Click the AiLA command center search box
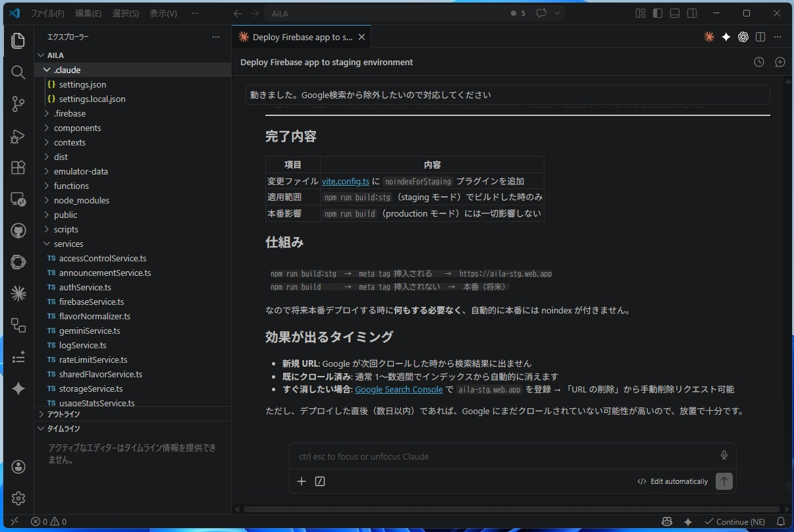 coord(384,13)
